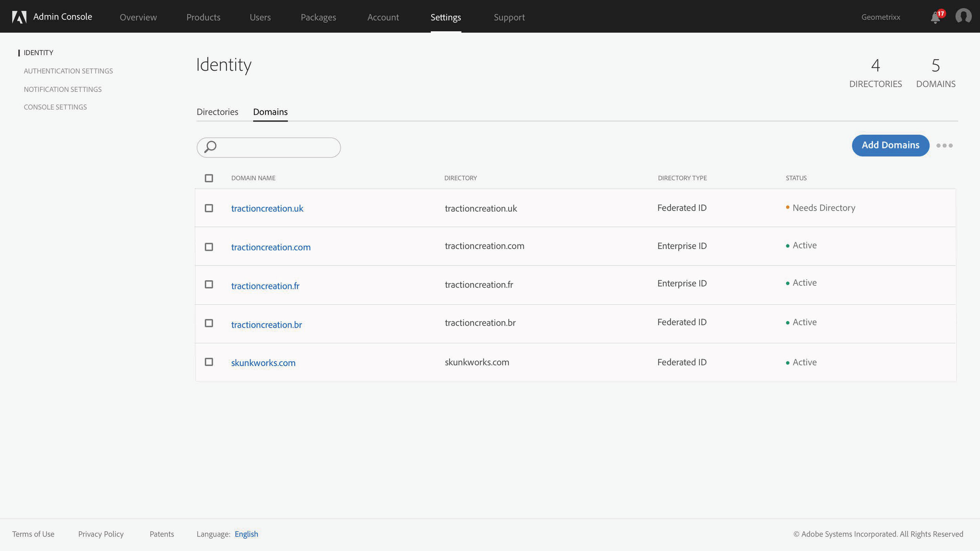Viewport: 980px width, 551px height.
Task: Click the Status column header
Action: [x=796, y=178]
